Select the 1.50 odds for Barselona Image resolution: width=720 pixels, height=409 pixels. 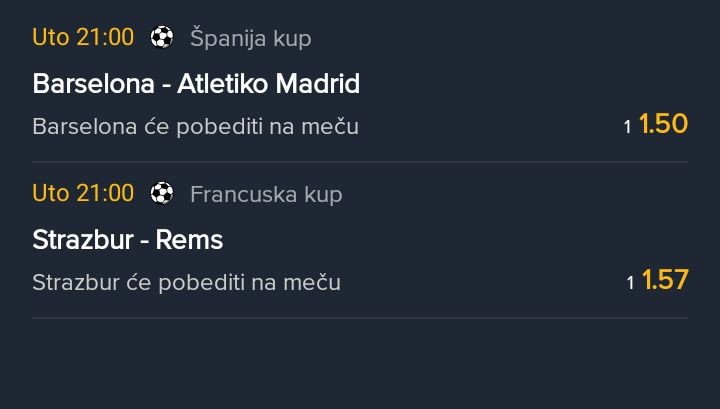663,125
